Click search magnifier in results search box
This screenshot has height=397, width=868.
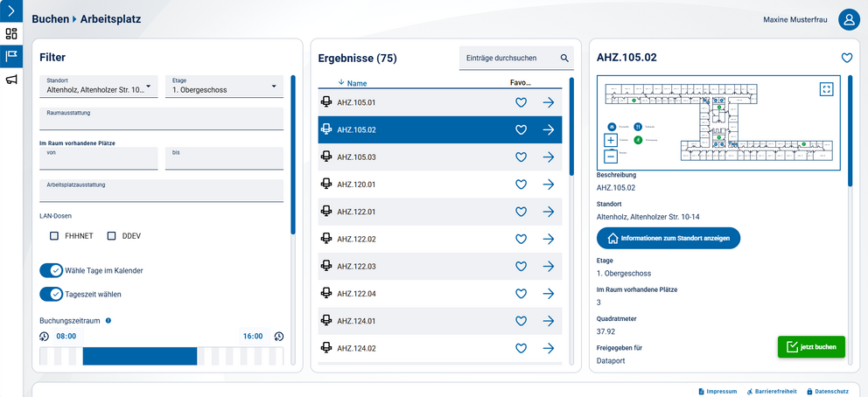point(564,59)
